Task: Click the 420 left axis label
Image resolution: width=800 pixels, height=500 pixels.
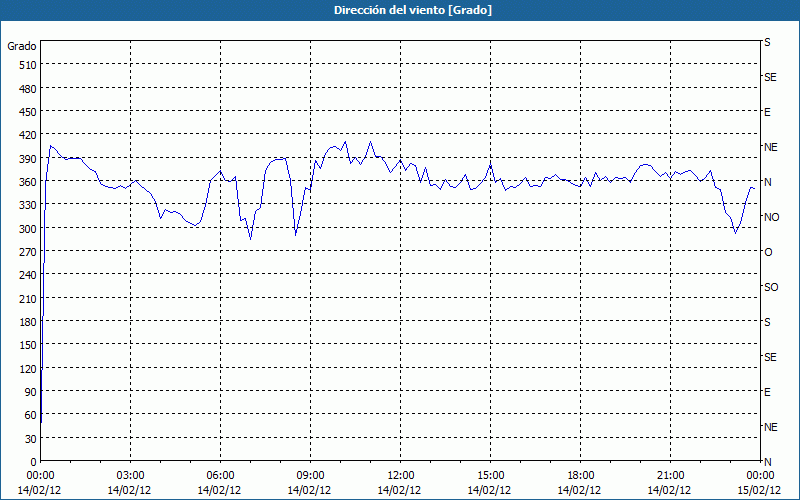Action: tap(28, 136)
